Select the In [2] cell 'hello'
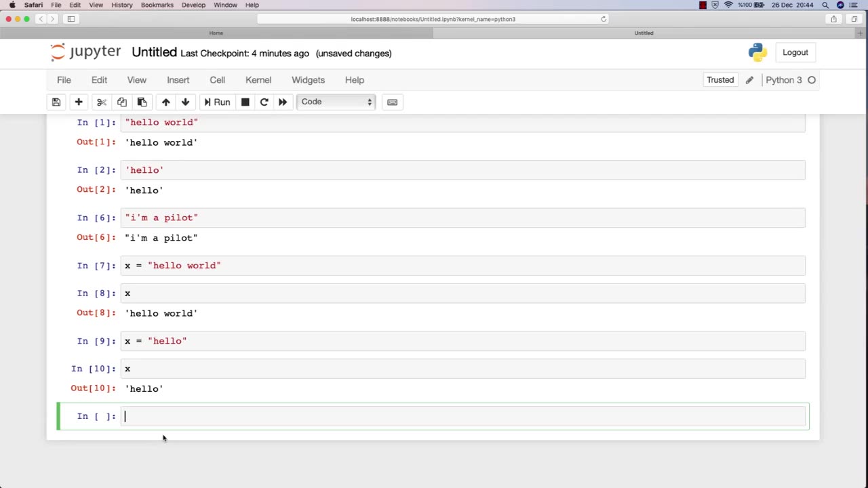The height and width of the screenshot is (488, 868). [463, 170]
